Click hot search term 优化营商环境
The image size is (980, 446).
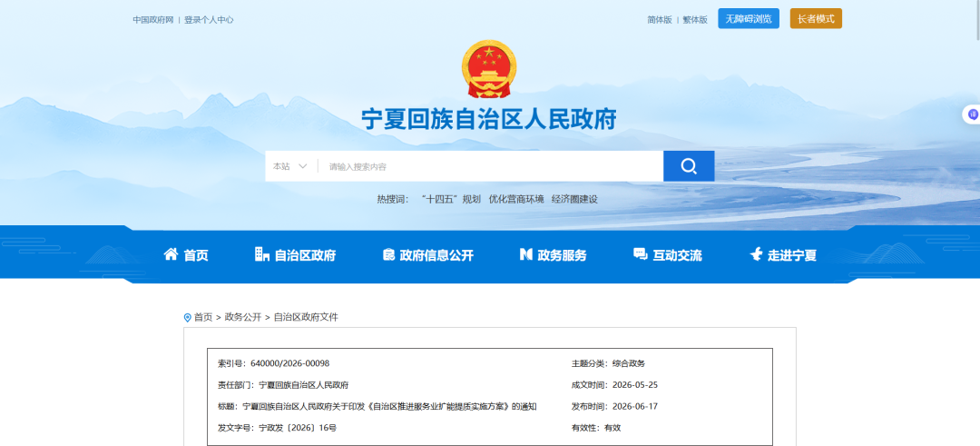point(516,200)
